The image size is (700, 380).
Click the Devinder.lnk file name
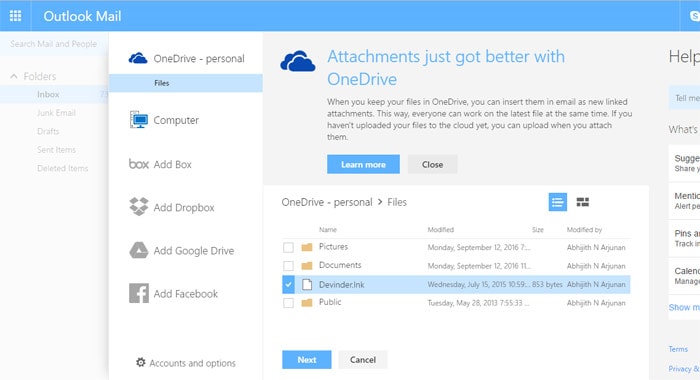pos(342,284)
